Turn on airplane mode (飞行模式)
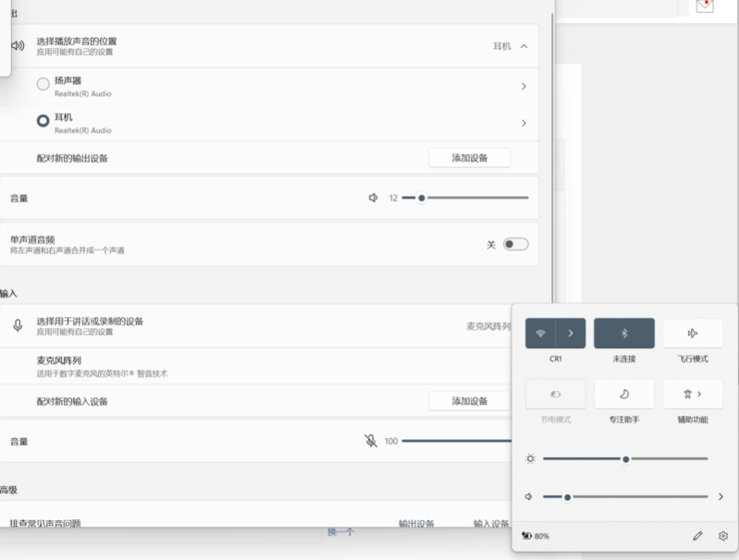The width and height of the screenshot is (739, 560). tap(693, 334)
